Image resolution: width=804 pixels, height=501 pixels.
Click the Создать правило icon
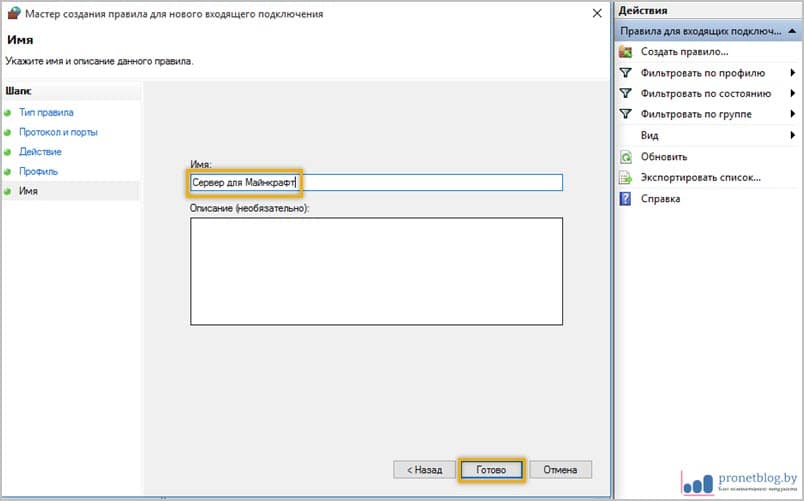tap(626, 52)
